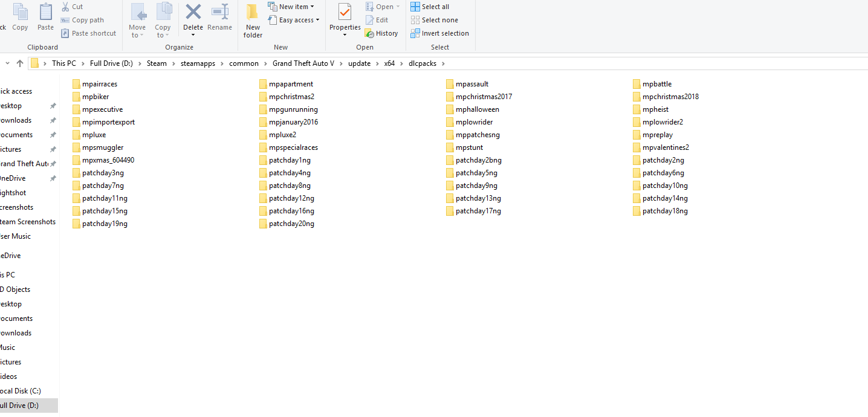
Task: Open the file History
Action: click(x=381, y=33)
